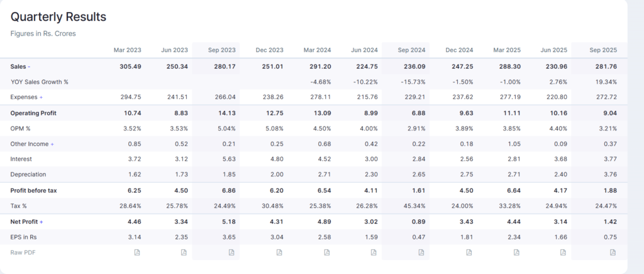Open the Raw PDF for Jun 2024
Screen dimensions: 644x274
click(x=374, y=252)
